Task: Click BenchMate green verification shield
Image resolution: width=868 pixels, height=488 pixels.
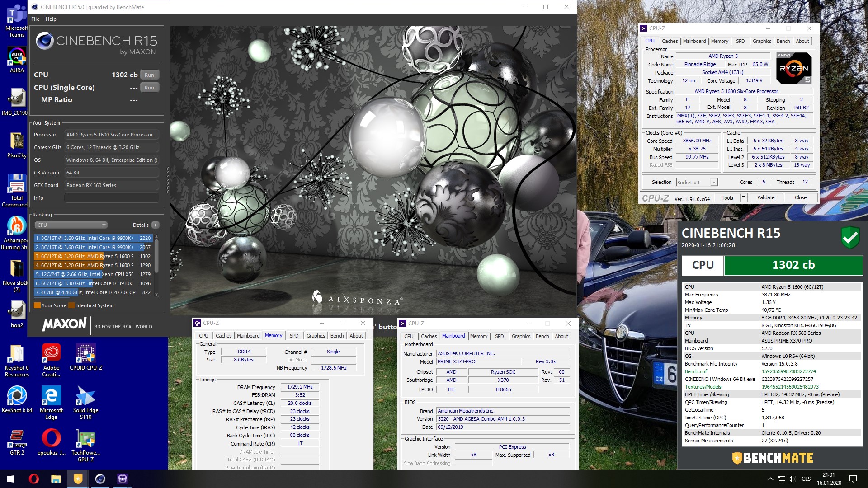Action: coord(850,237)
